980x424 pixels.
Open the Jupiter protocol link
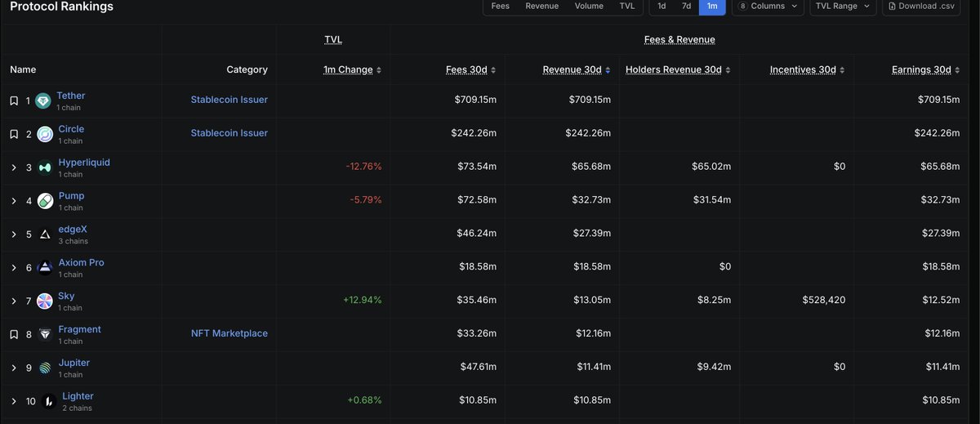75,363
